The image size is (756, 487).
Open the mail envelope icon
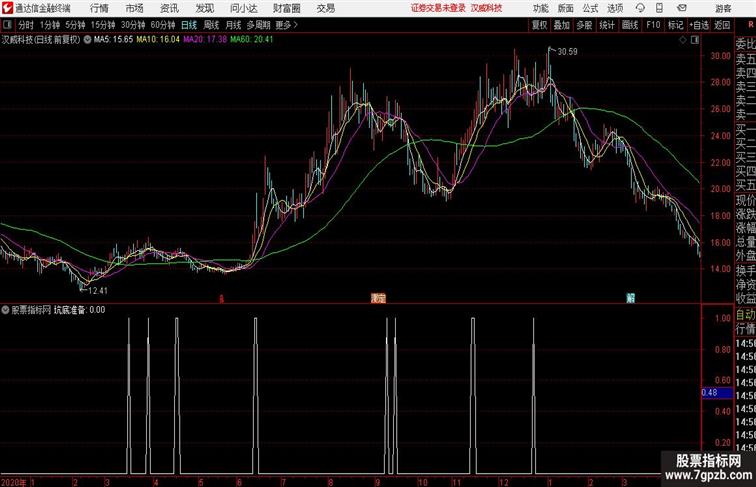pos(682,8)
